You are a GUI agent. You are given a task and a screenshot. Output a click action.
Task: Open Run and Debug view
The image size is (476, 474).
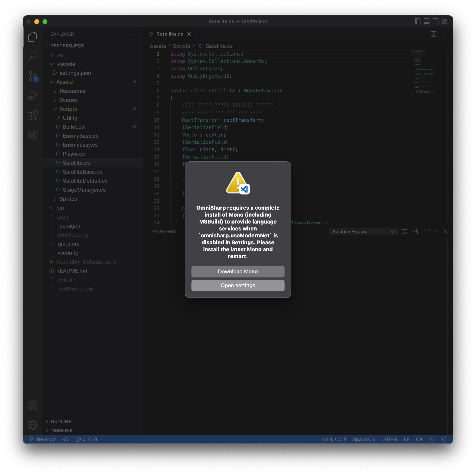32,96
